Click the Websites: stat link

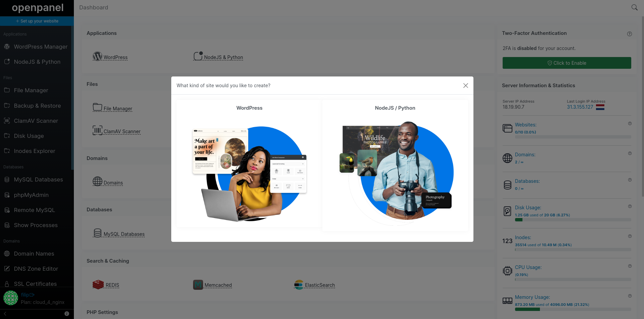coord(526,125)
